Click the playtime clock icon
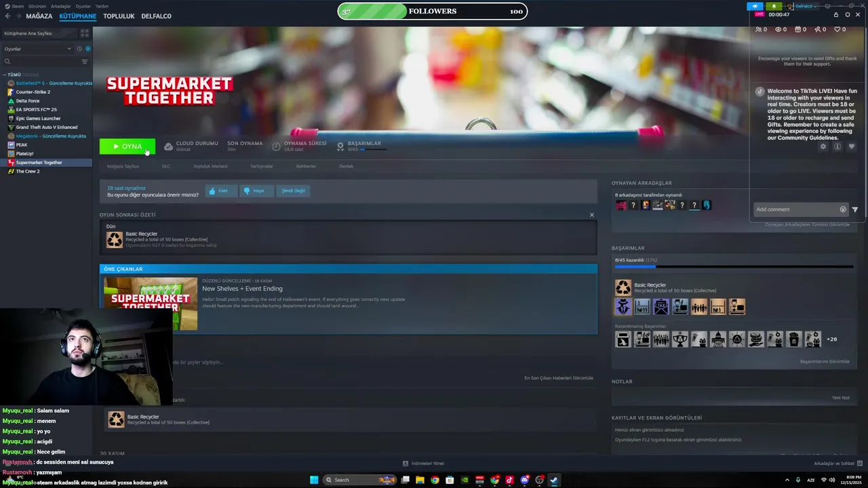Viewport: 868px width, 488px height. pyautogui.click(x=276, y=146)
